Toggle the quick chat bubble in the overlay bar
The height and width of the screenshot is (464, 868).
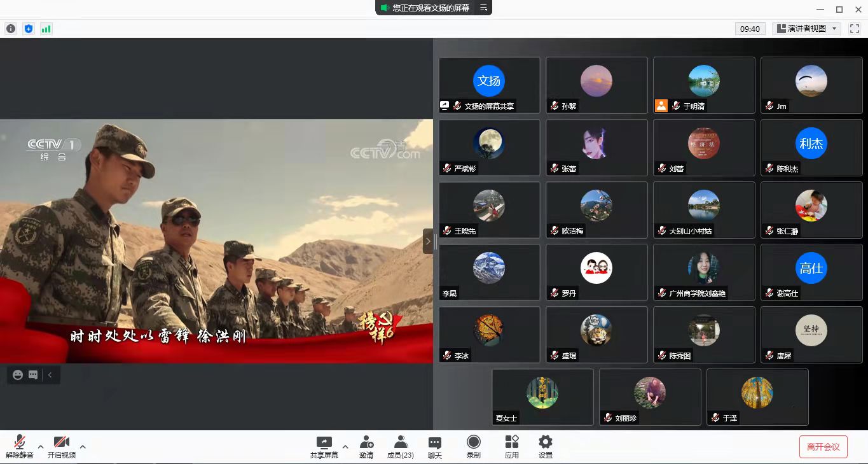coord(33,375)
